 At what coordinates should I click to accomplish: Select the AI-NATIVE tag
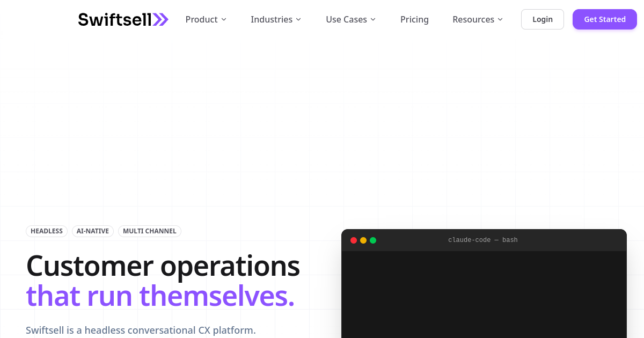pyautogui.click(x=93, y=231)
